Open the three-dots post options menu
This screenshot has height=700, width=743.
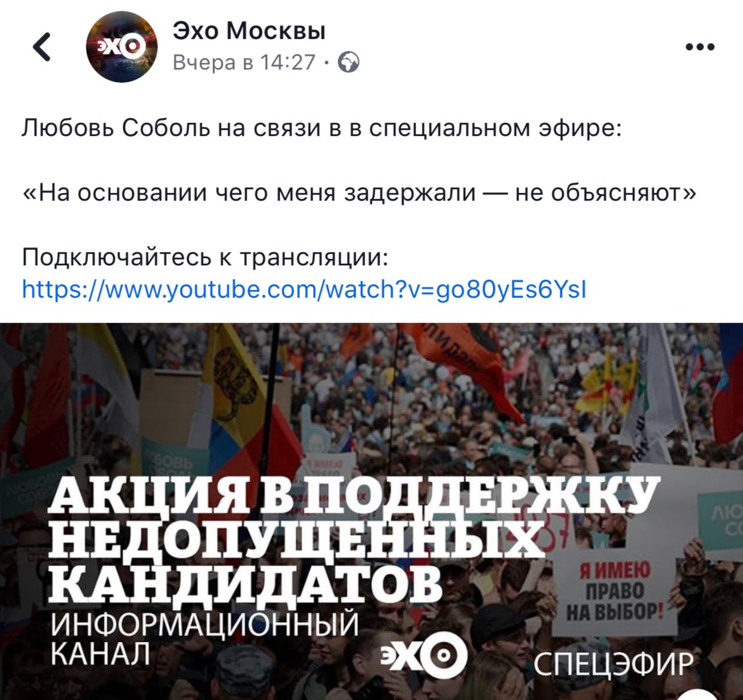(700, 47)
